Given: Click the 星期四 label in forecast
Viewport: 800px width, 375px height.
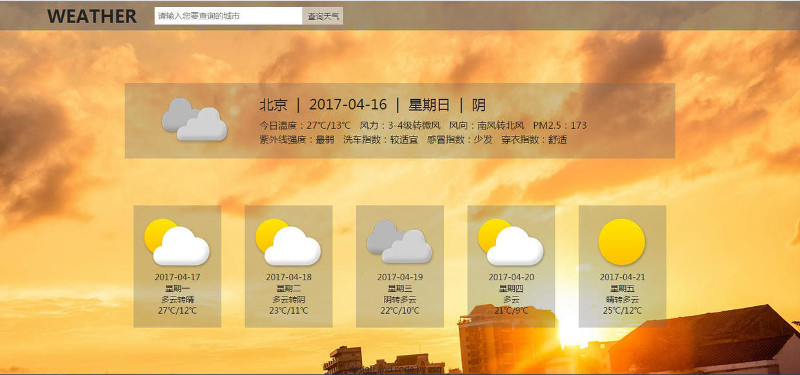Looking at the screenshot, I should 511,288.
